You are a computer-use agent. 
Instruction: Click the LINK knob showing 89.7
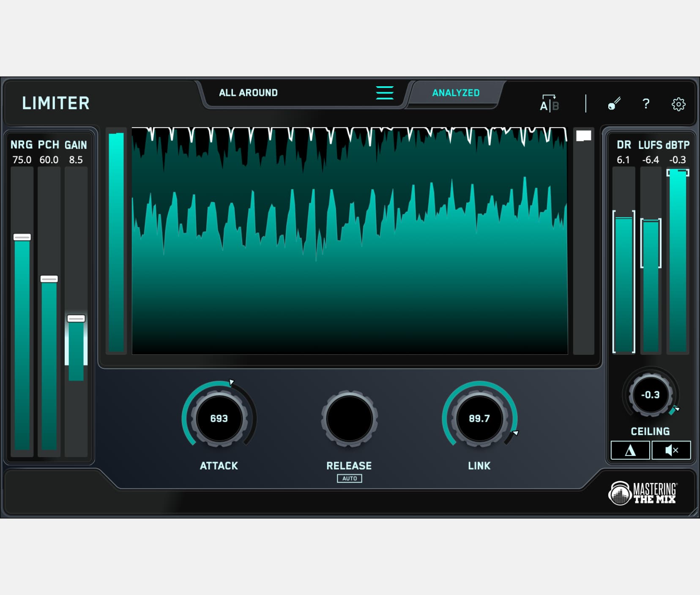479,418
